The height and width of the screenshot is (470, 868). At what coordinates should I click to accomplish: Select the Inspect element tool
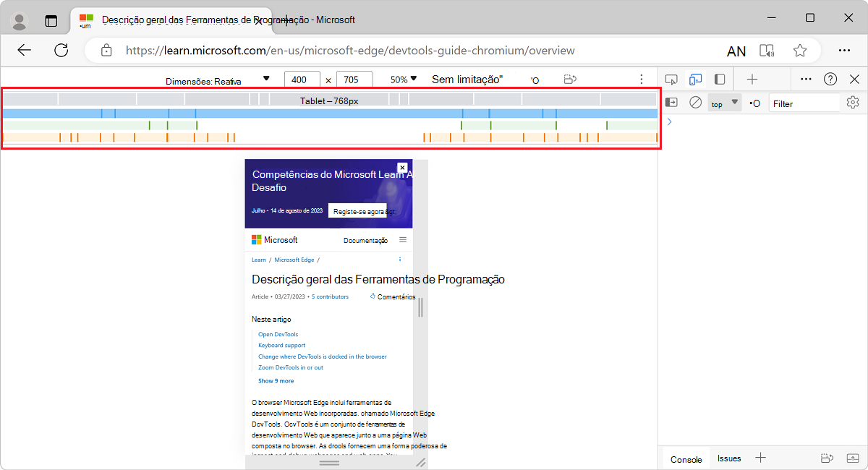pos(671,80)
